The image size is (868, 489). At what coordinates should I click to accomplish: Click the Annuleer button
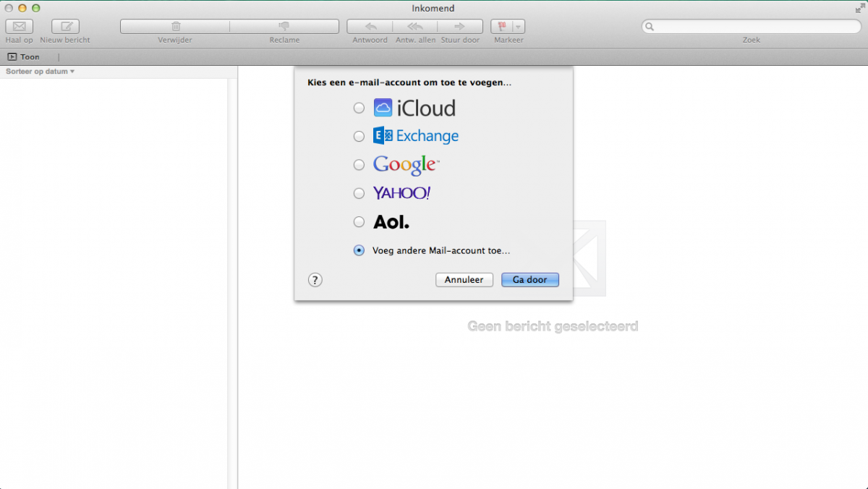tap(464, 279)
